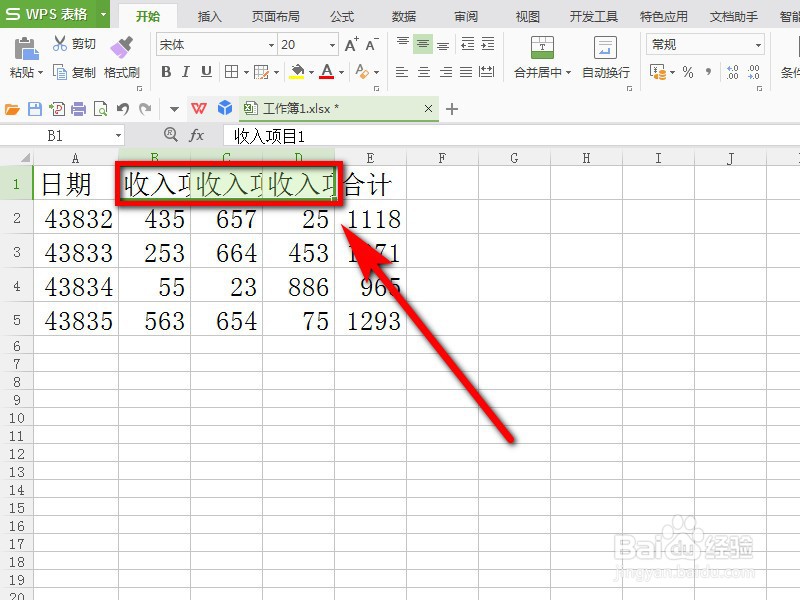800x600 pixels.
Task: Expand fill color dropdown arrow
Action: click(x=311, y=72)
